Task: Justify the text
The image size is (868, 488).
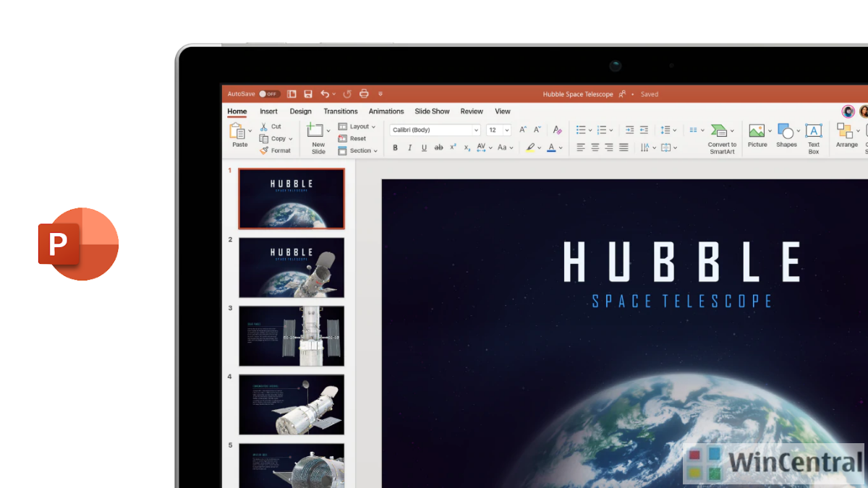Action: [624, 147]
